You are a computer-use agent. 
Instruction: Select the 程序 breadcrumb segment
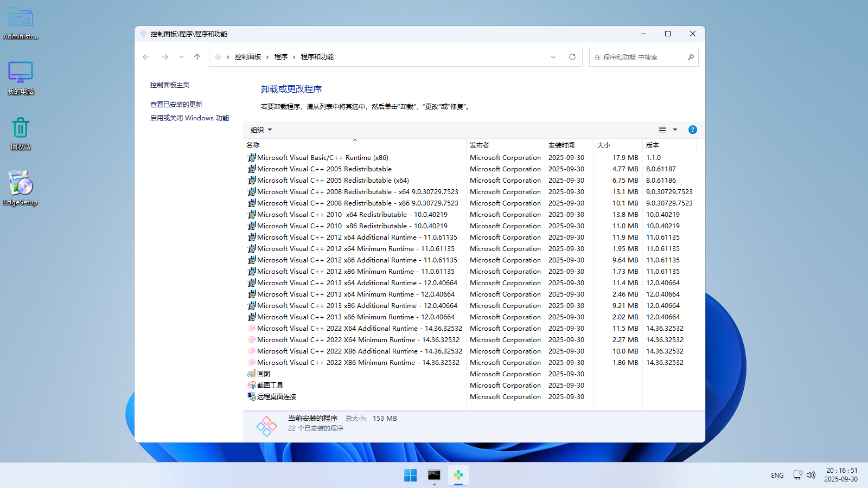coord(281,57)
